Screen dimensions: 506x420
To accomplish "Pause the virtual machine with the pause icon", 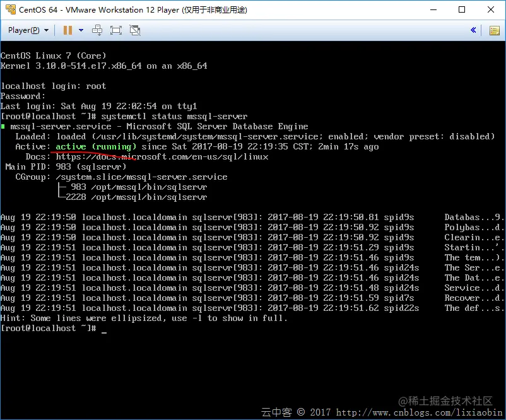I will [68, 30].
